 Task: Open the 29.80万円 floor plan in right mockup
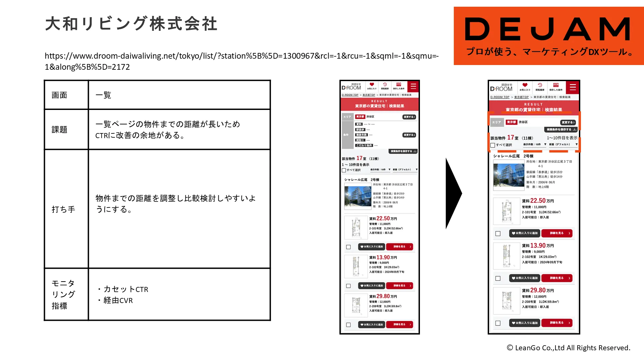click(506, 301)
